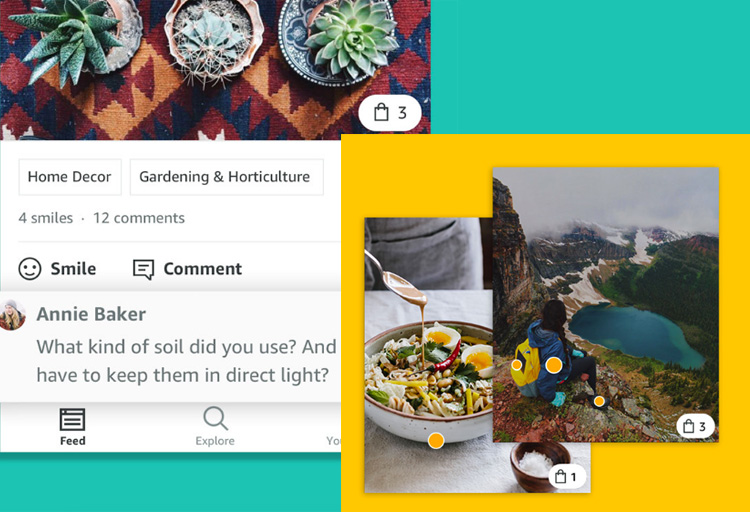The image size is (750, 512).
Task: Tap the shopping bag badge on noodle photo
Action: pos(566,477)
